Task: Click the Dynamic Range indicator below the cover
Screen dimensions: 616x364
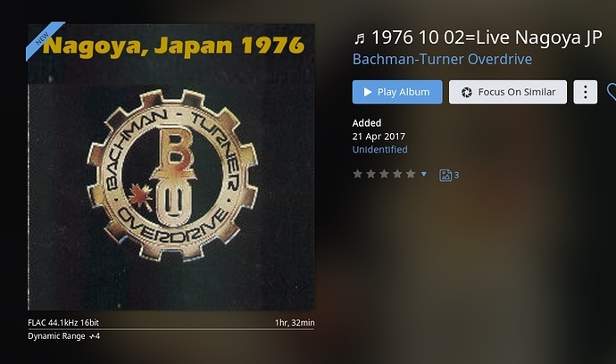Action: coord(63,336)
